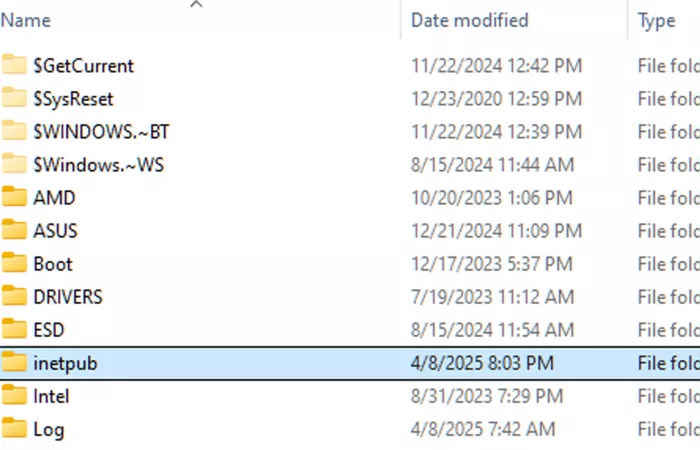Viewport: 700px width, 450px height.
Task: Select the $Windows.~WS folder name
Action: (x=98, y=165)
